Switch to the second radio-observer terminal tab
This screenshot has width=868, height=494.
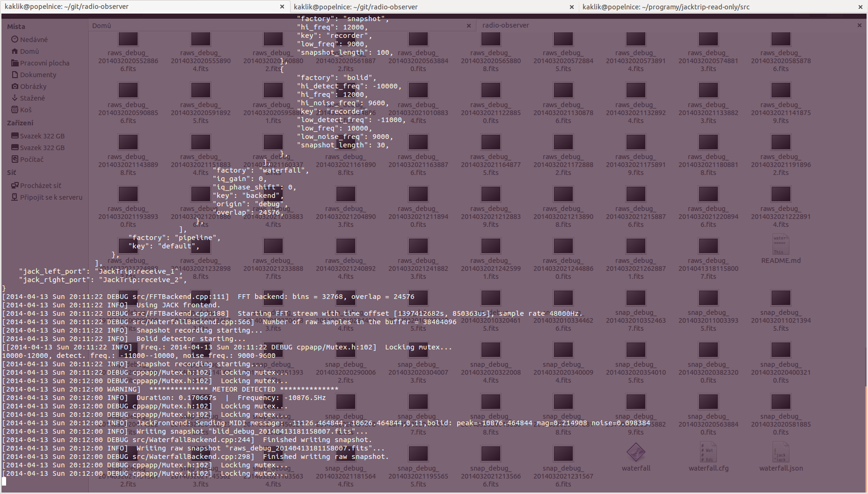click(356, 7)
